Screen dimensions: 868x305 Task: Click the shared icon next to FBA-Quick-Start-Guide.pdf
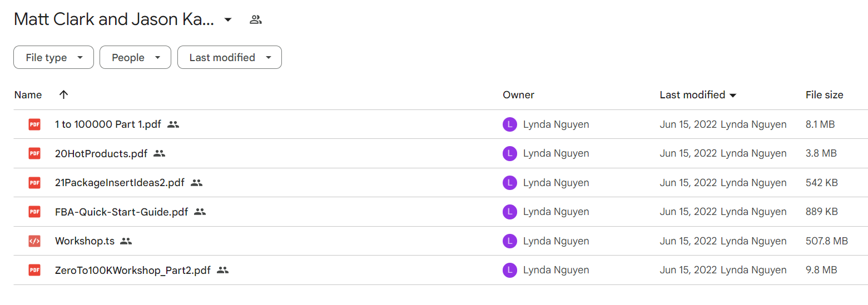coord(200,212)
